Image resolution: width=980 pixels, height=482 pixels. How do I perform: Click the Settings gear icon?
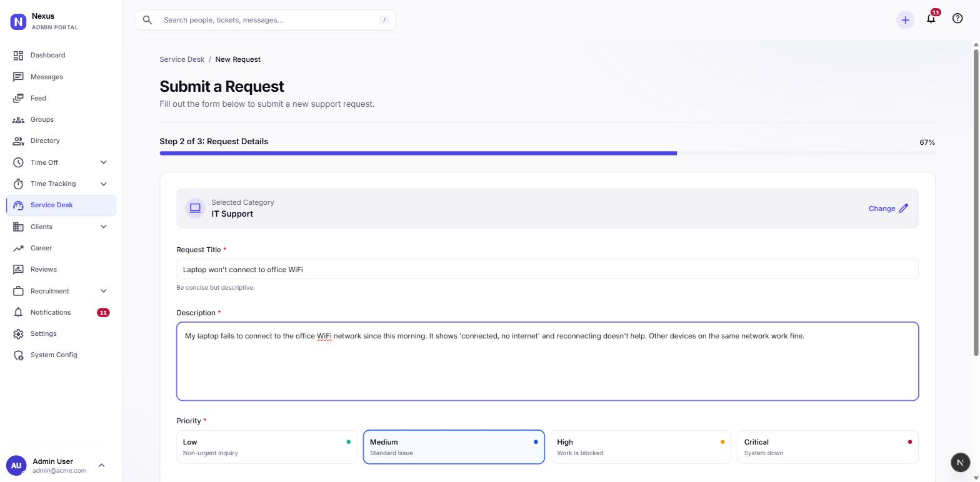[18, 334]
